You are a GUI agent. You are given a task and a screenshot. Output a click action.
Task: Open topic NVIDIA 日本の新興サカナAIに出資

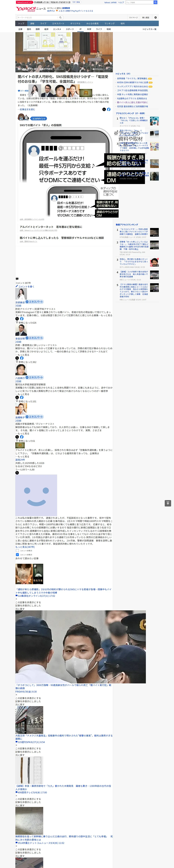click(x=132, y=83)
